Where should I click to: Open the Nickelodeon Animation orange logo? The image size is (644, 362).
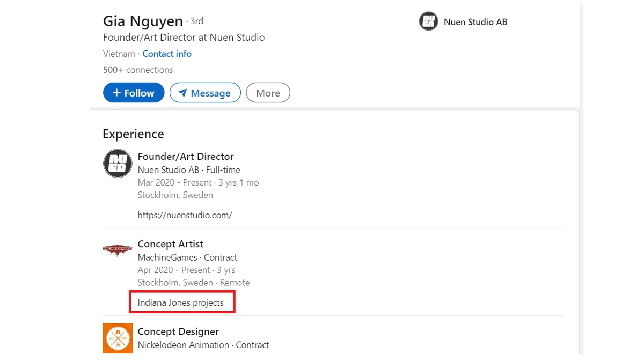click(x=118, y=338)
